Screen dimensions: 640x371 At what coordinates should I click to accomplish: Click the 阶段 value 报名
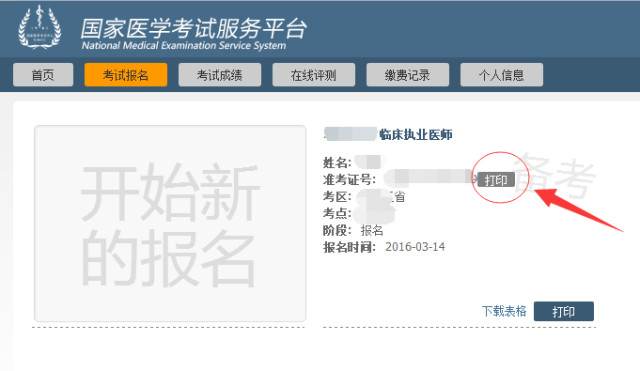372,231
